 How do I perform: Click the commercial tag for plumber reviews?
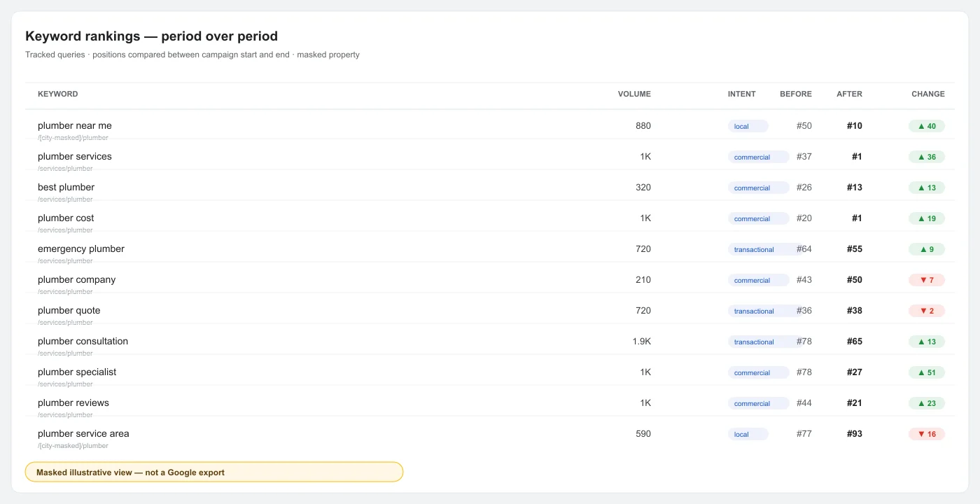point(759,403)
